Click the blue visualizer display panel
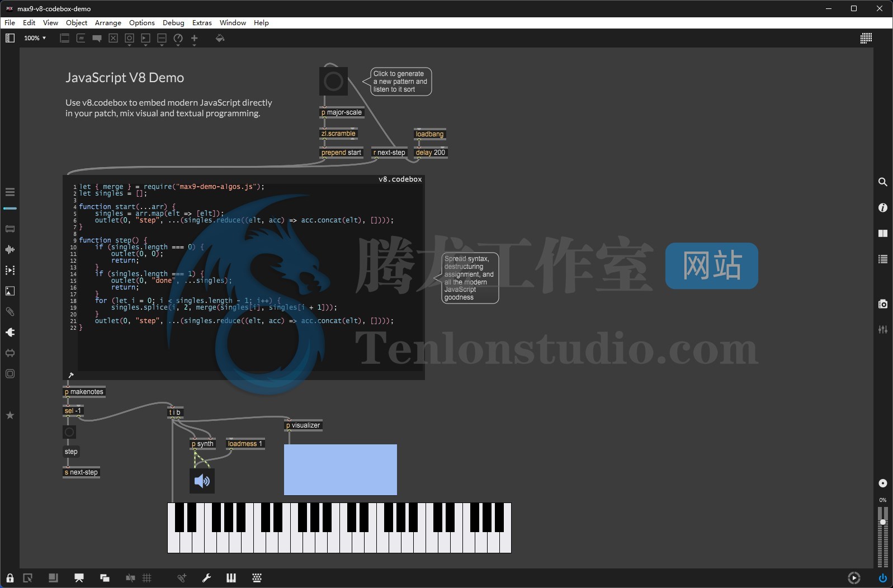 [x=341, y=470]
